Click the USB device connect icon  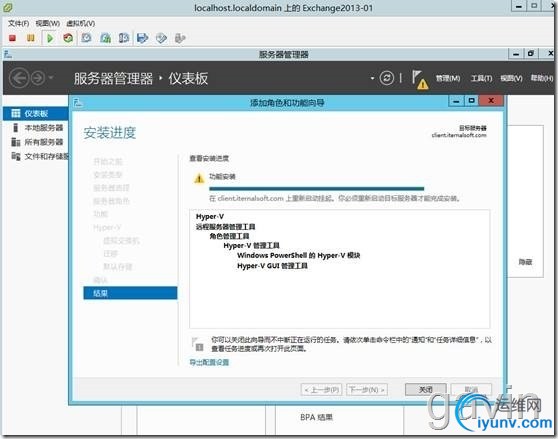(180, 38)
